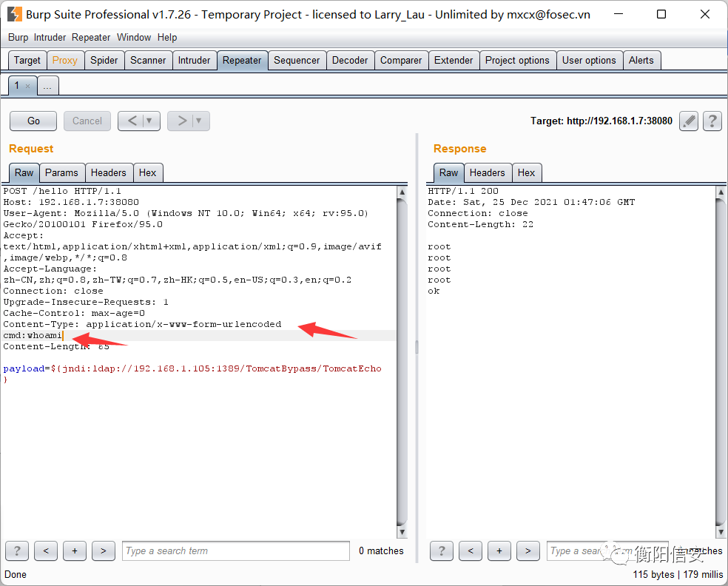Screen dimensions: 728x586
Task: Open the Alerts tab
Action: [641, 61]
